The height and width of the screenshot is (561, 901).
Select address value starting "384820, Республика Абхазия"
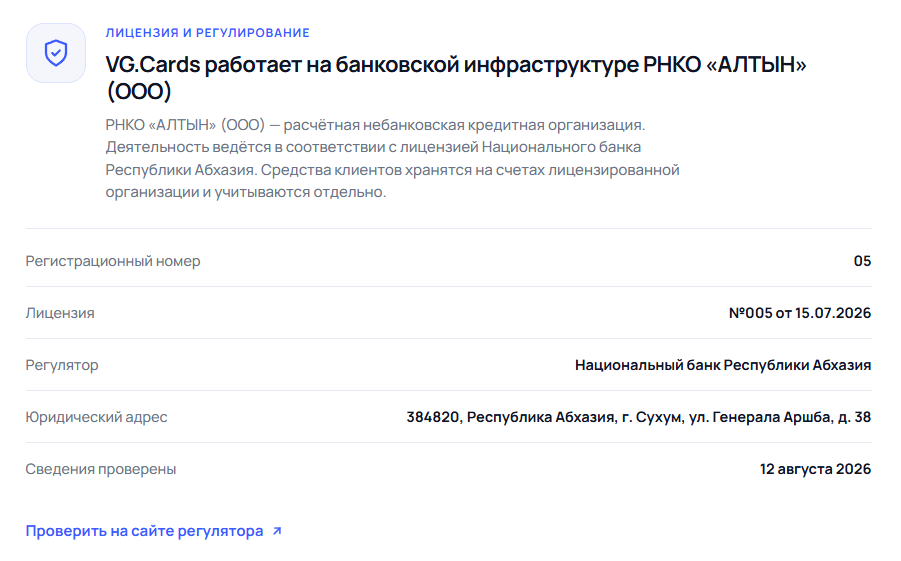(638, 417)
